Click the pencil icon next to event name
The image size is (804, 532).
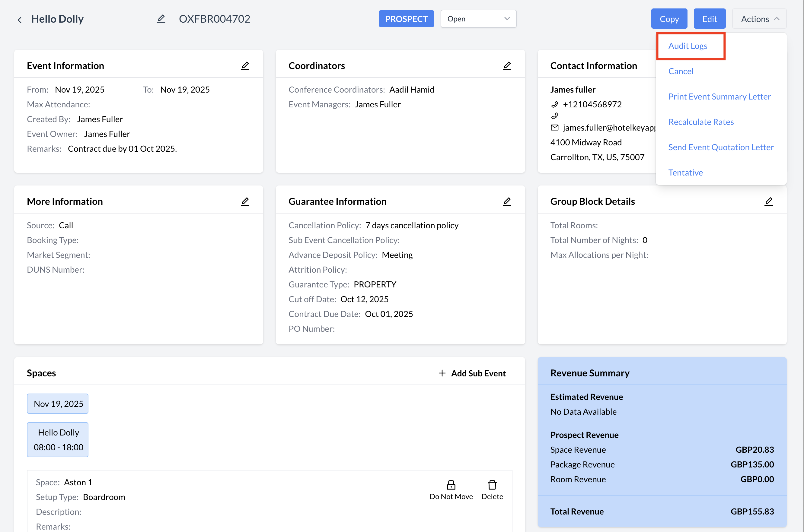161,19
